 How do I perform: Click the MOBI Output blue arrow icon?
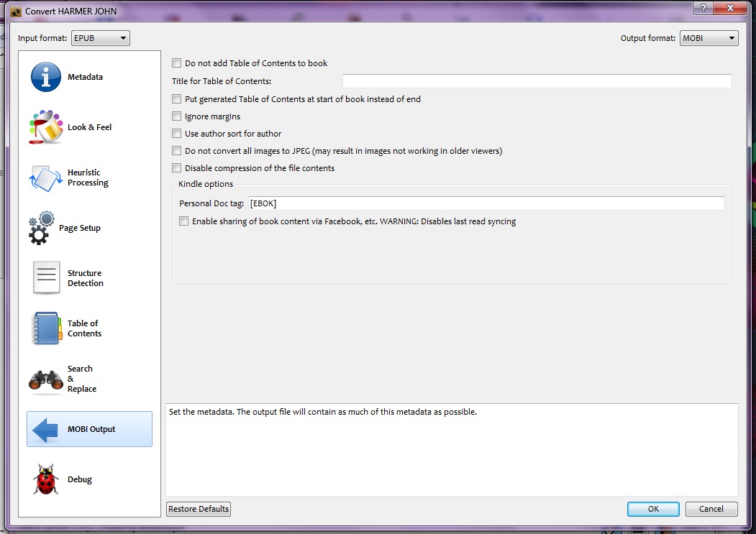pos(46,429)
